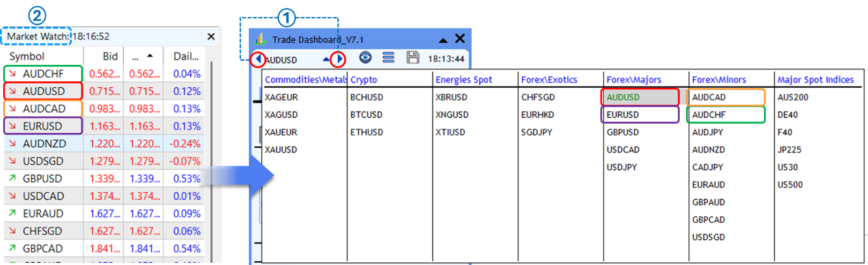Choose GBPUSD in the Forex Majors list
This screenshot has height=265, width=868.
622,132
